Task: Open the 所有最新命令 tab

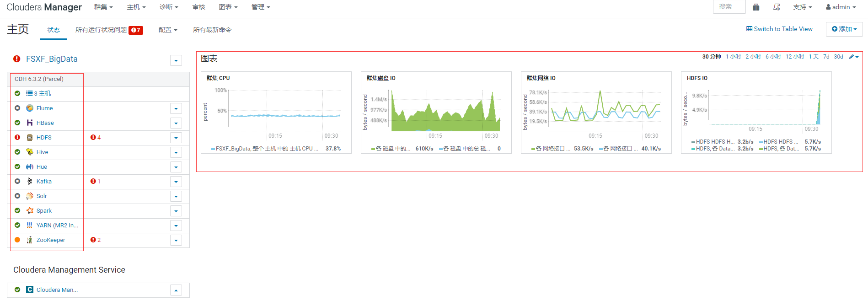Action: click(x=212, y=30)
